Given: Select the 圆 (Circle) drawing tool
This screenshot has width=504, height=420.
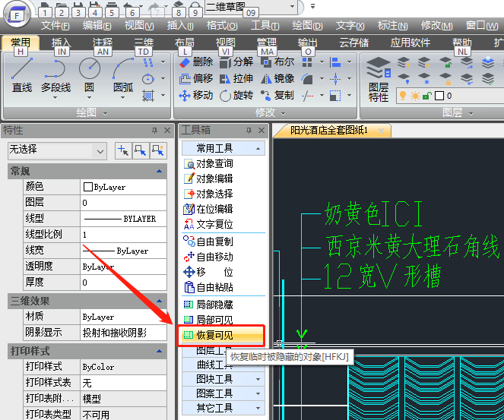Looking at the screenshot, I should (89, 76).
